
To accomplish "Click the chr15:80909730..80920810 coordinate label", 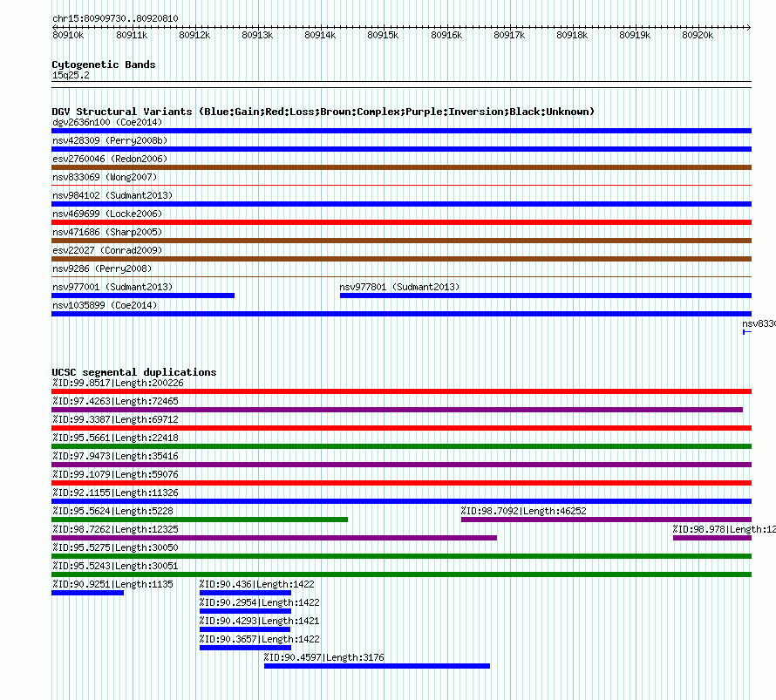I will 115,18.
